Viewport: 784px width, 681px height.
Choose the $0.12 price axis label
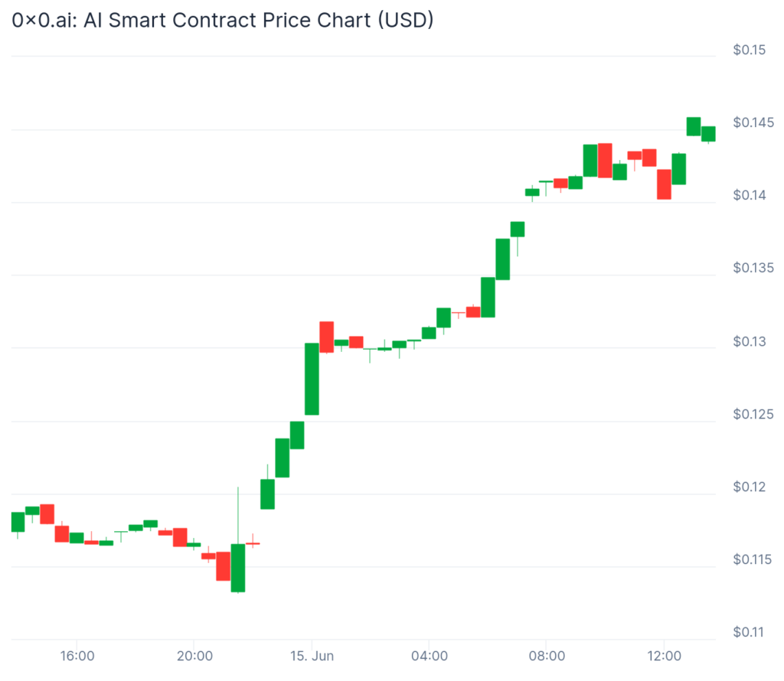tap(749, 487)
